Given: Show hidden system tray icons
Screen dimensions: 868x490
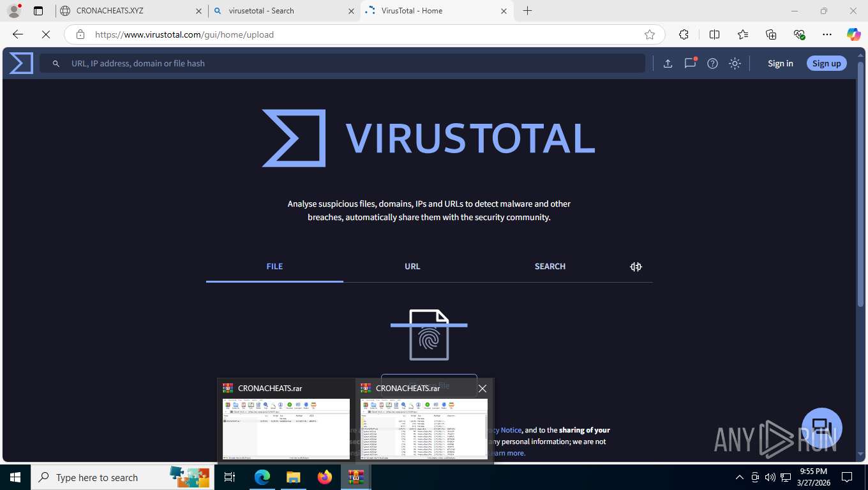Looking at the screenshot, I should tap(740, 477).
